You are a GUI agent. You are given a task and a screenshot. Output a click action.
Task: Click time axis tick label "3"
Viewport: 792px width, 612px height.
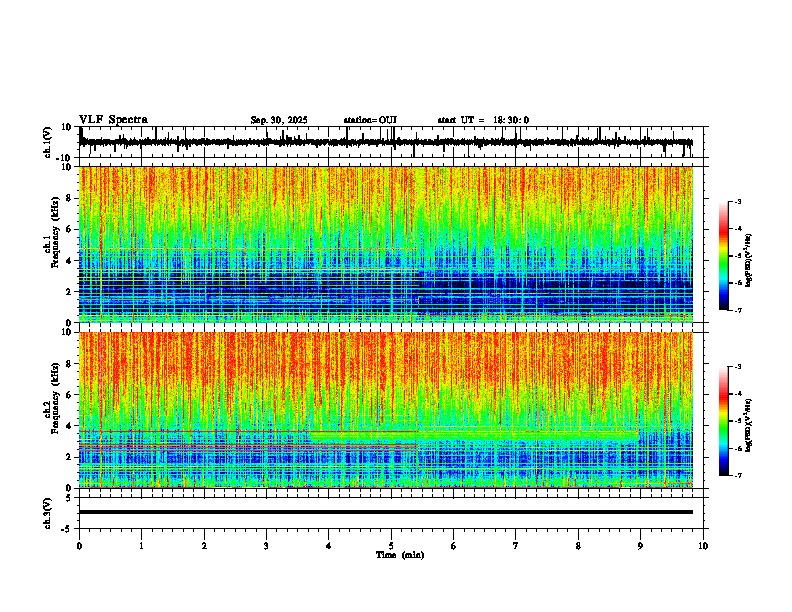tap(266, 546)
